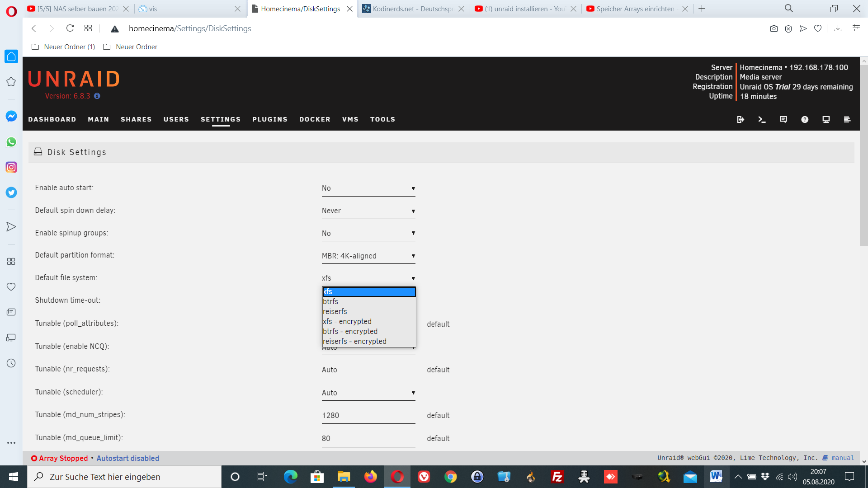868x488 pixels.
Task: Open the Users menu
Action: click(176, 120)
